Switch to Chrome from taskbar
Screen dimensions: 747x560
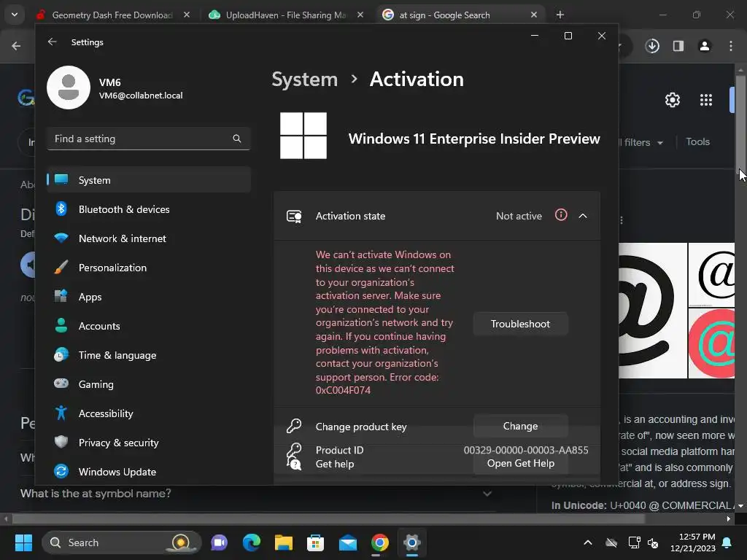[379, 542]
